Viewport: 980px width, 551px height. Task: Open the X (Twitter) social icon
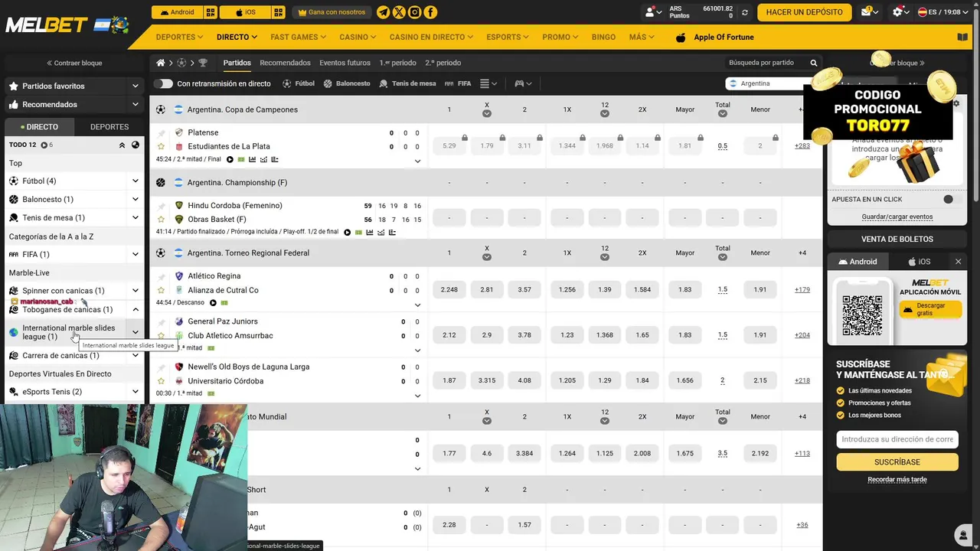coord(400,12)
